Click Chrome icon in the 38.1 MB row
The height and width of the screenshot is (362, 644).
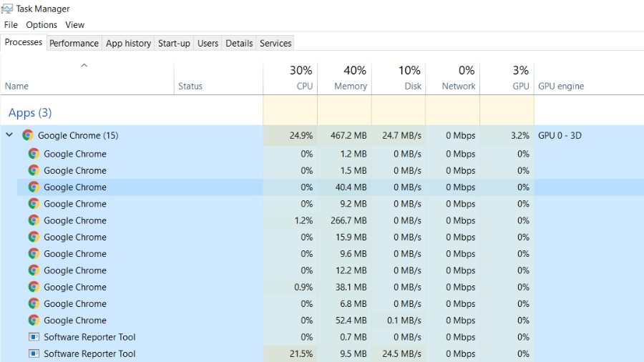34,287
